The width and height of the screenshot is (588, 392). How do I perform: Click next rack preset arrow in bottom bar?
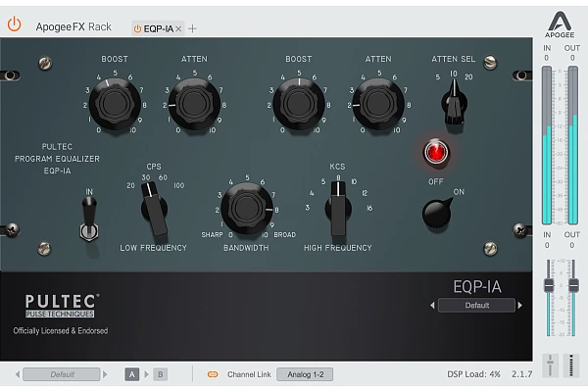coord(106,374)
